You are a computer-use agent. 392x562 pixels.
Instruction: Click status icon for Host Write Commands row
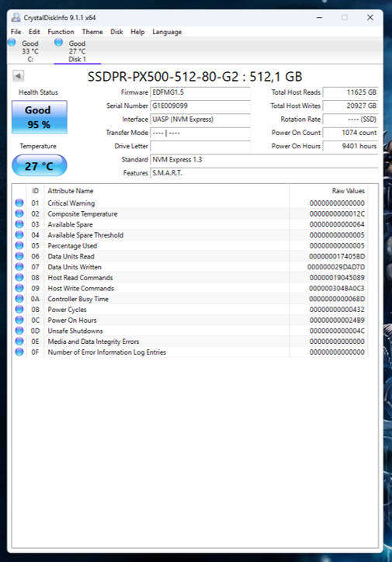[x=19, y=288]
